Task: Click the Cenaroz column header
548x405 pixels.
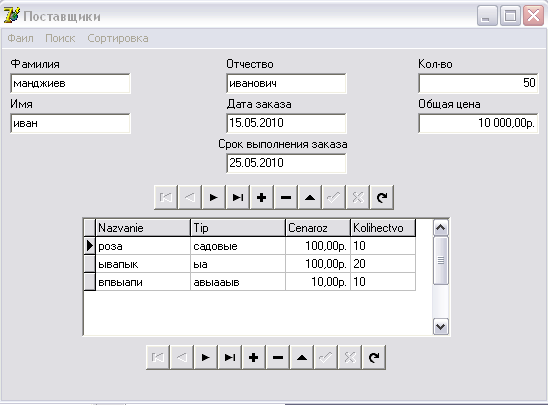Action: point(318,228)
